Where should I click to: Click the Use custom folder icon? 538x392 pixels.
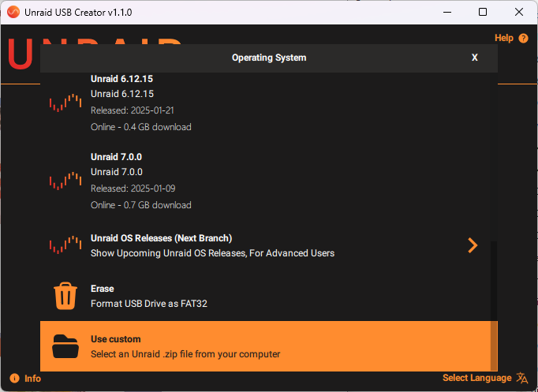(65, 346)
